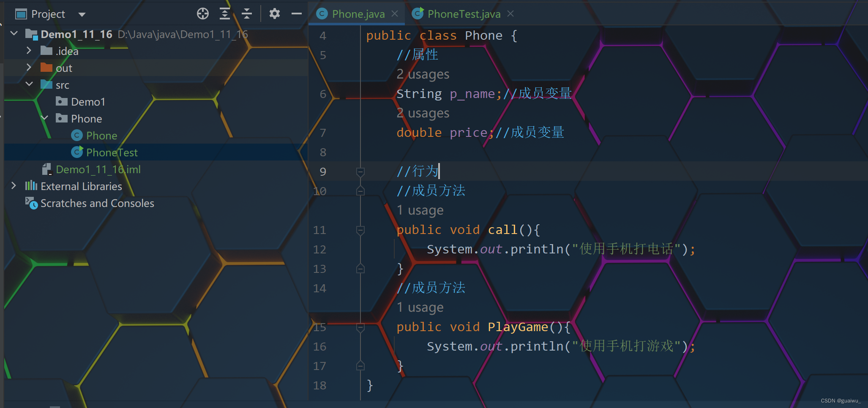Hide the Project tool window with minus icon
The width and height of the screenshot is (868, 408).
(x=297, y=14)
